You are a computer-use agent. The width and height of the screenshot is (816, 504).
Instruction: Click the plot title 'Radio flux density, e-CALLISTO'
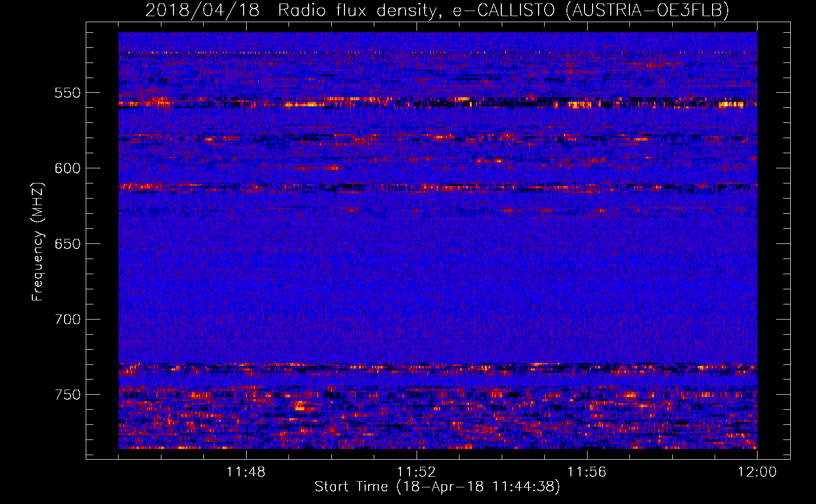(417, 11)
